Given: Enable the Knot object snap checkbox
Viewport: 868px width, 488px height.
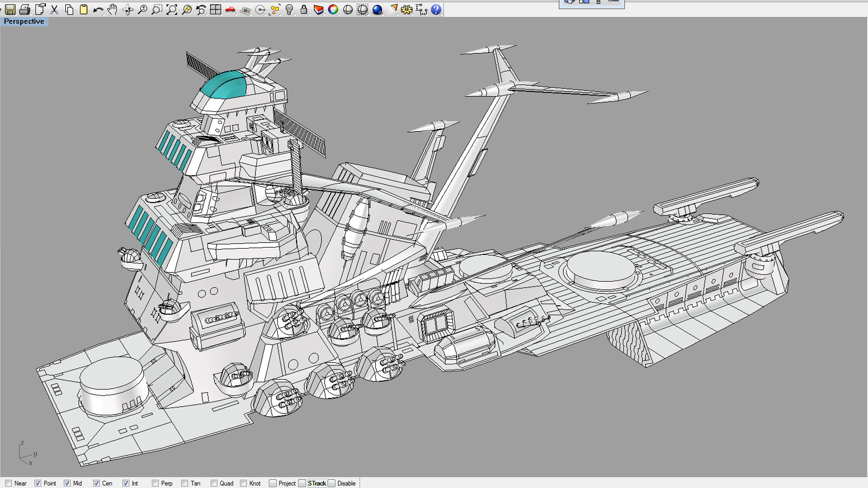Looking at the screenshot, I should click(x=243, y=483).
